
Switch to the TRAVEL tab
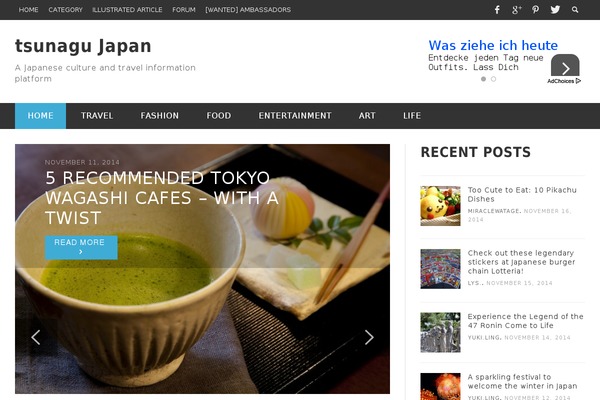[97, 116]
